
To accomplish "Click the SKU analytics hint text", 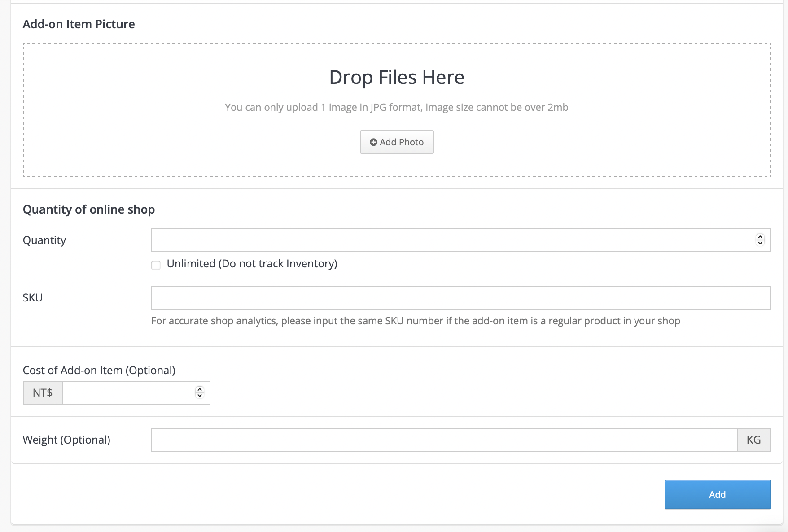I will pos(416,321).
